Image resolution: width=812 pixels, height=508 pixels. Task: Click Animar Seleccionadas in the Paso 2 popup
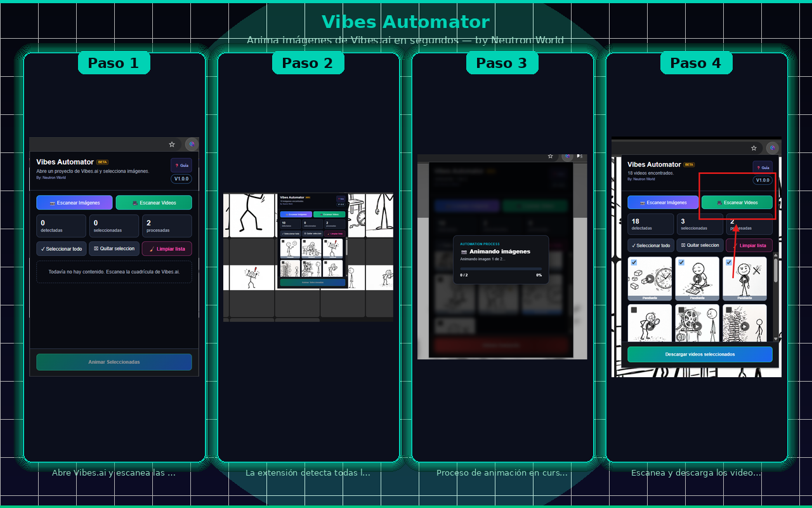pyautogui.click(x=313, y=283)
